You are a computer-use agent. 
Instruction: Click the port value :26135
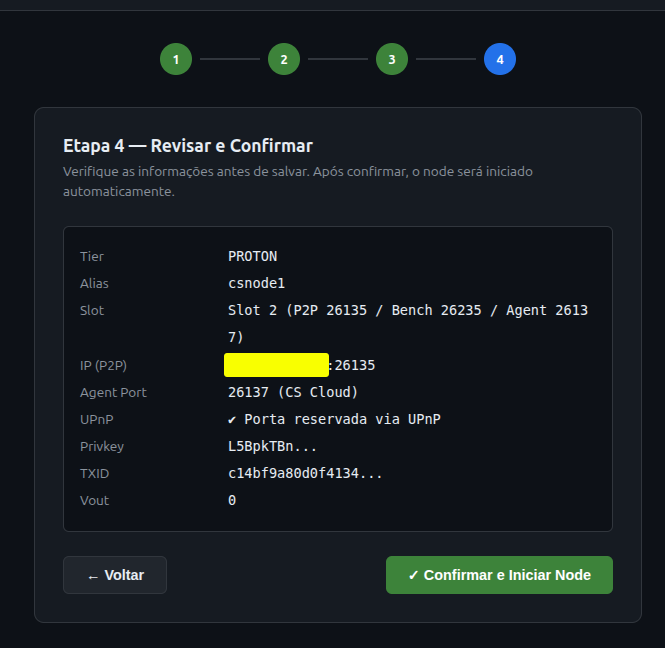(x=352, y=365)
